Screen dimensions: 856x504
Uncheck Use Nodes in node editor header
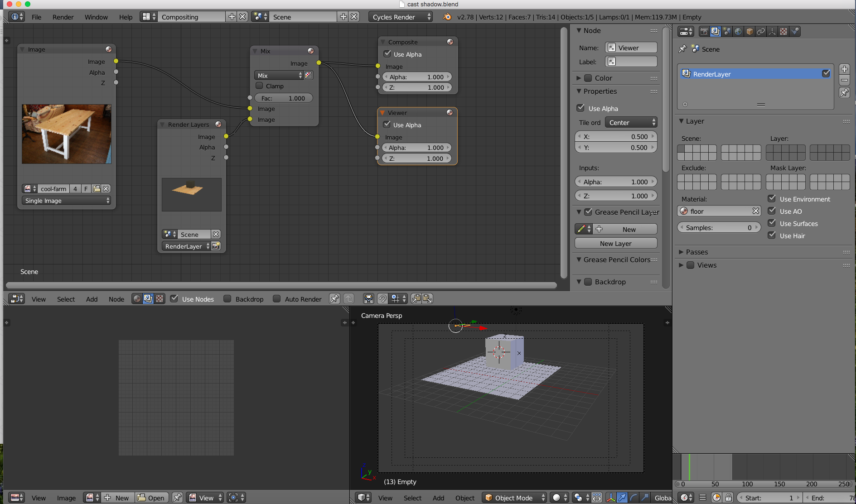(174, 299)
